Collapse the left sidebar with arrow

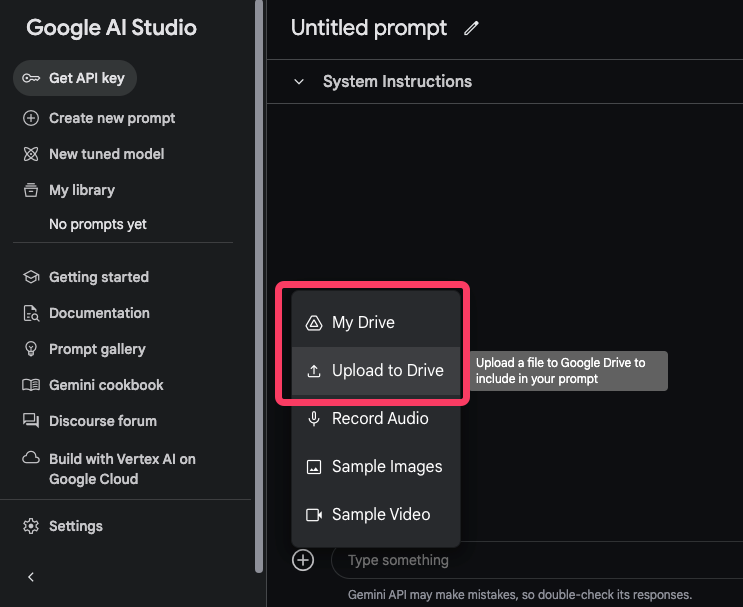(x=31, y=577)
